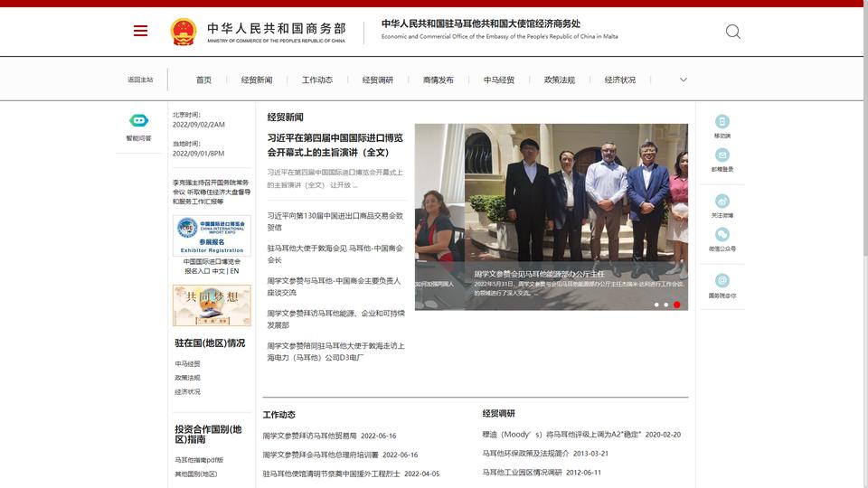Click the 投资合作国别(地区)指南 heading
This screenshot has height=488, width=868.
tap(208, 435)
